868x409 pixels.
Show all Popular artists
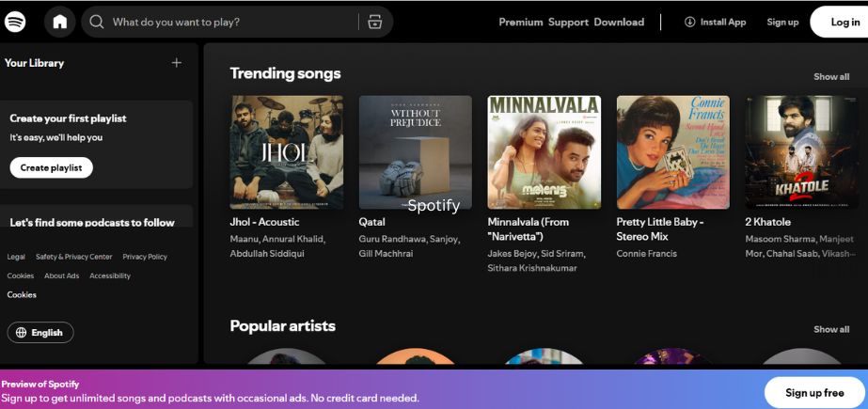click(x=831, y=329)
